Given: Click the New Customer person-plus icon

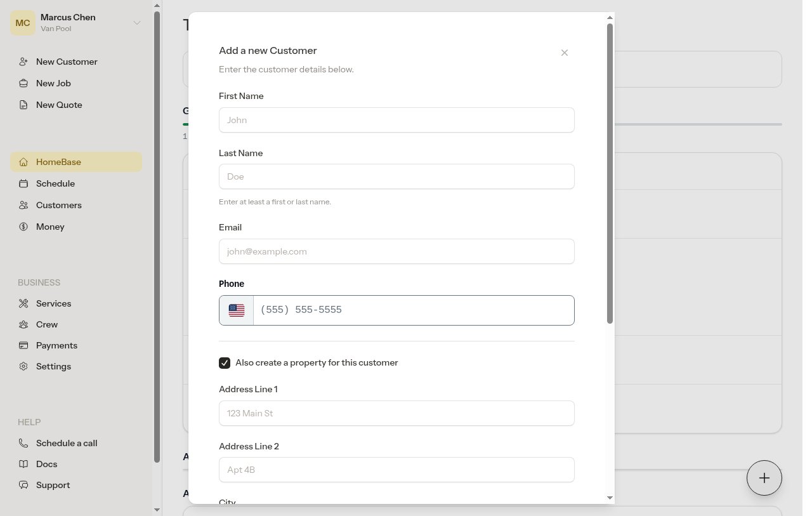Looking at the screenshot, I should pos(23,62).
